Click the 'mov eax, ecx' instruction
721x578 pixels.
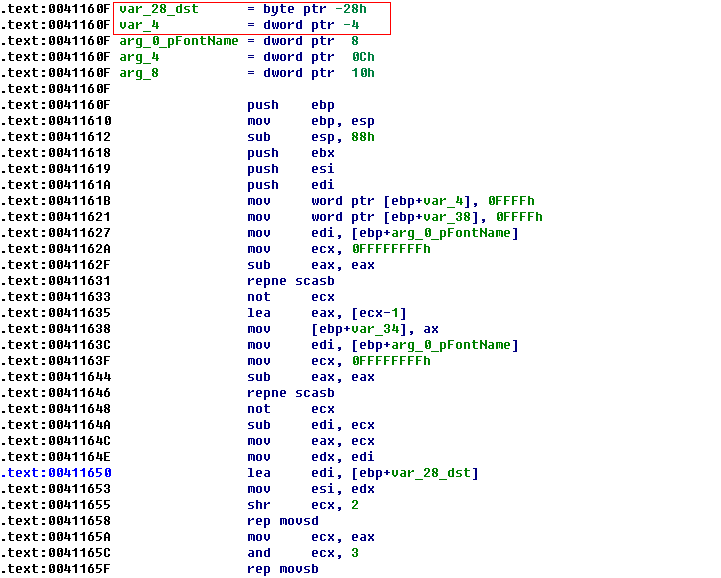tap(311, 441)
